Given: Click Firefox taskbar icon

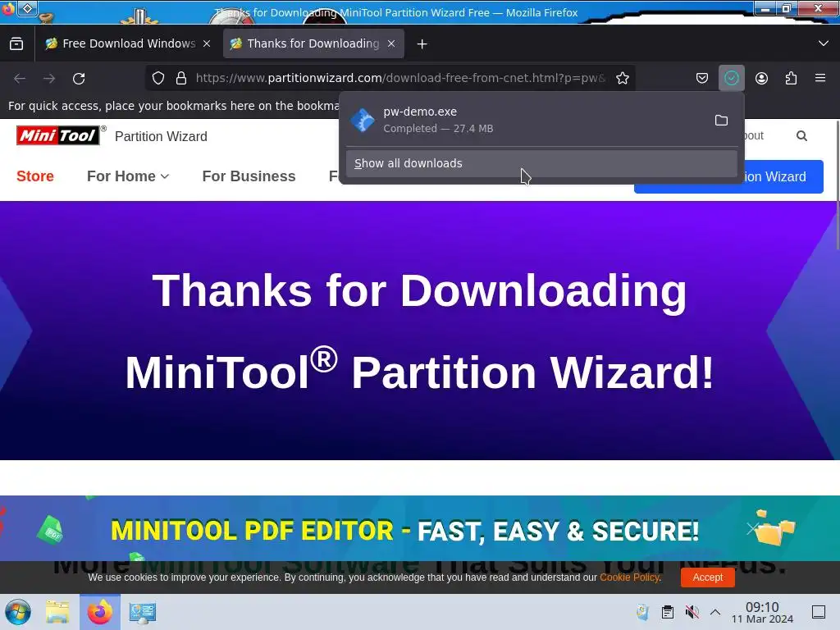Looking at the screenshot, I should [x=100, y=612].
